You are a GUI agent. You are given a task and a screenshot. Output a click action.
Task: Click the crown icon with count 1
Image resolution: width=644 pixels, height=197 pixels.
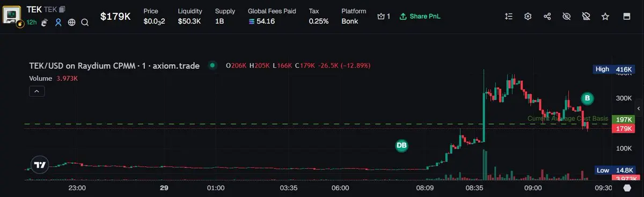(384, 17)
